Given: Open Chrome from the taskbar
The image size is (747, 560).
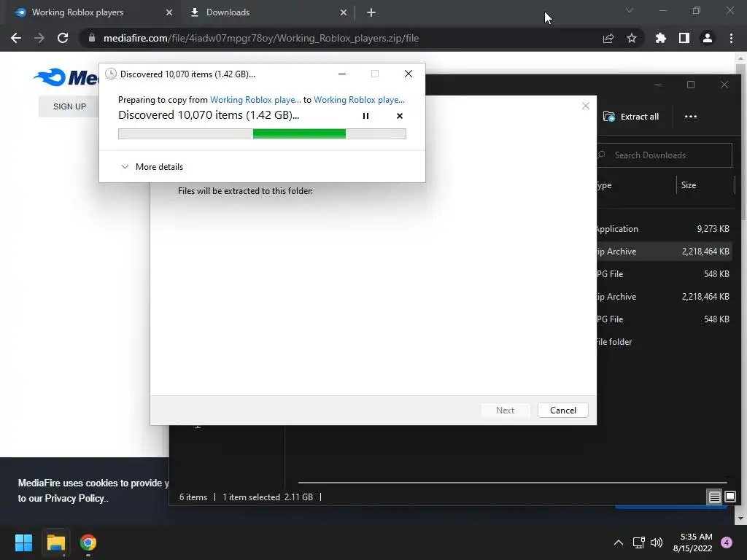Looking at the screenshot, I should point(88,542).
